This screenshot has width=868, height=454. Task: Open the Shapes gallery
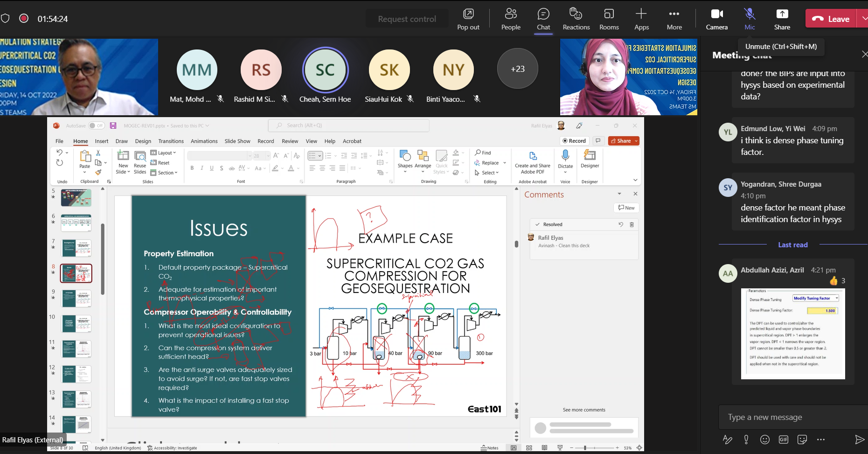(x=405, y=161)
